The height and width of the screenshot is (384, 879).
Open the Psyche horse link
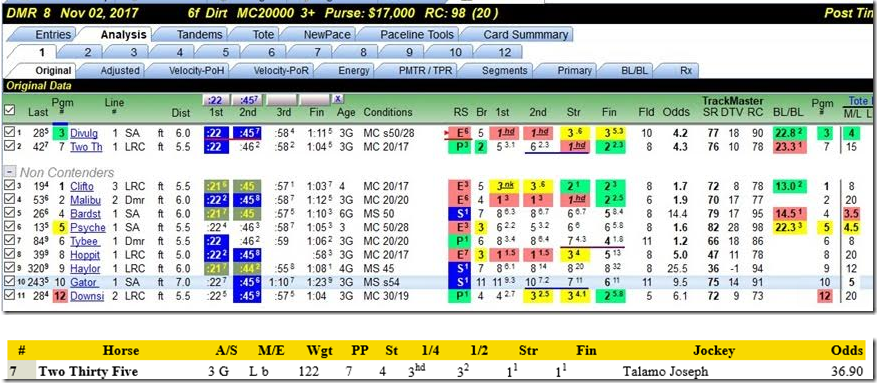pos(87,228)
